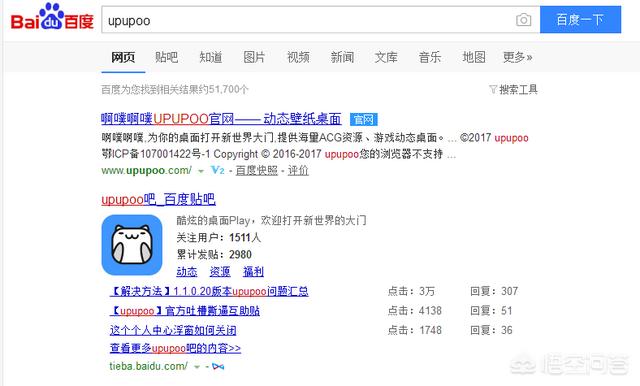Open the 【解决方法】1.1.0.20版本 thread link

209,291
